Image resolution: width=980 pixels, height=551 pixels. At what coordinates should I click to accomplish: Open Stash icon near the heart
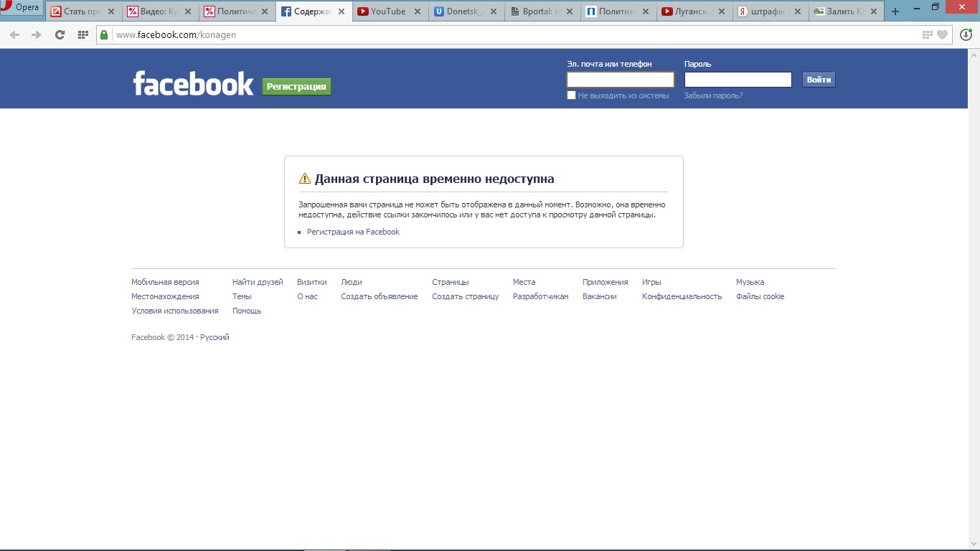pyautogui.click(x=928, y=34)
